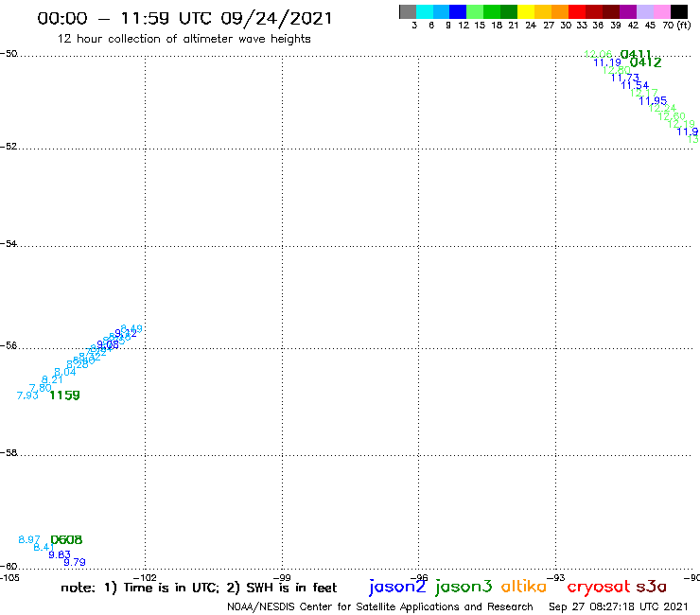Click the wave height value '8.49'

[x=131, y=329]
